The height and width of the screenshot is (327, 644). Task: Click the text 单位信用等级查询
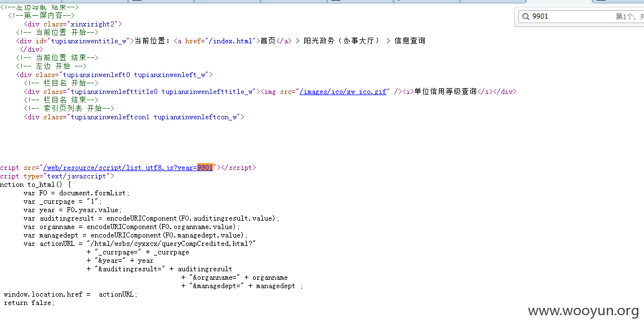click(x=445, y=92)
